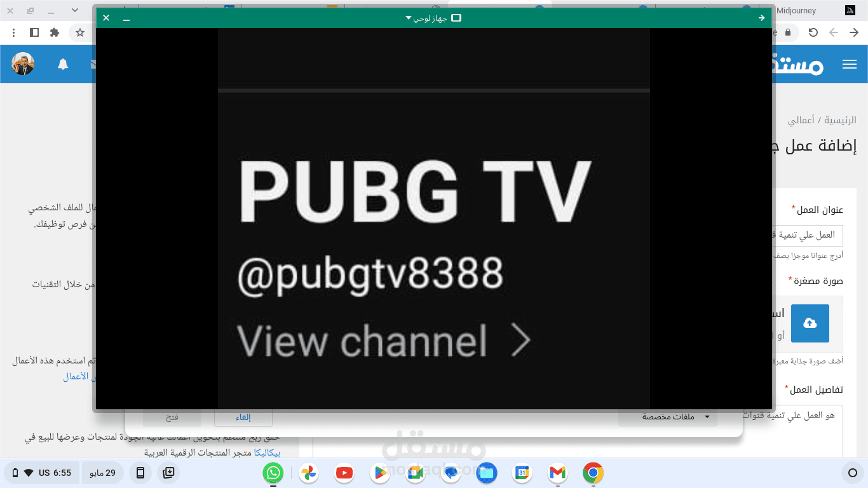The height and width of the screenshot is (488, 868).
Task: Click the blue cloud upload thumbnail button
Action: (810, 323)
